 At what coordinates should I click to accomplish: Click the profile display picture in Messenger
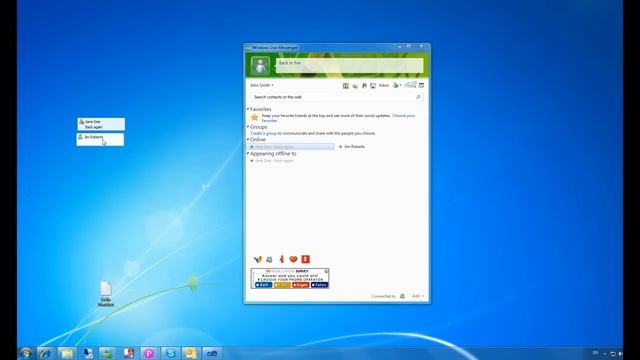click(260, 65)
